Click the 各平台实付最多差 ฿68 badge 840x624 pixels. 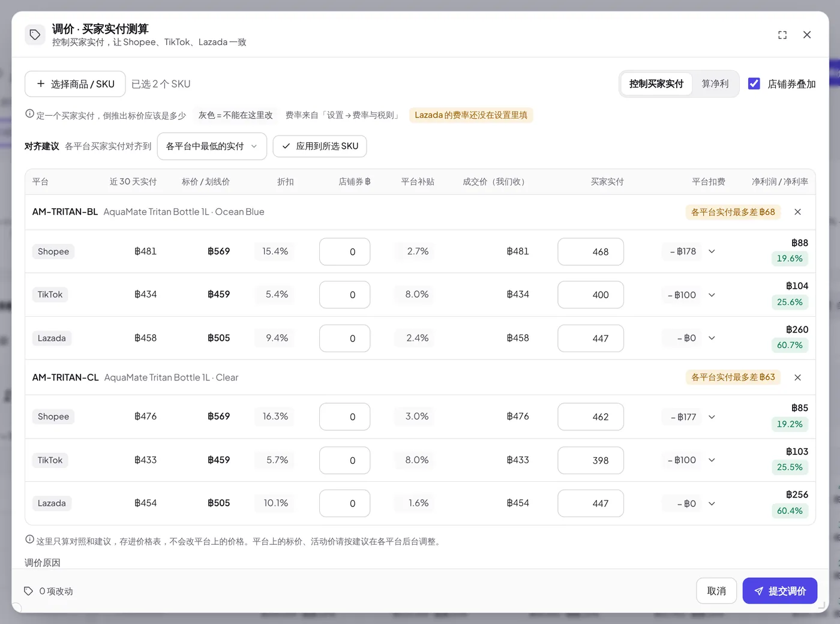pyautogui.click(x=733, y=212)
